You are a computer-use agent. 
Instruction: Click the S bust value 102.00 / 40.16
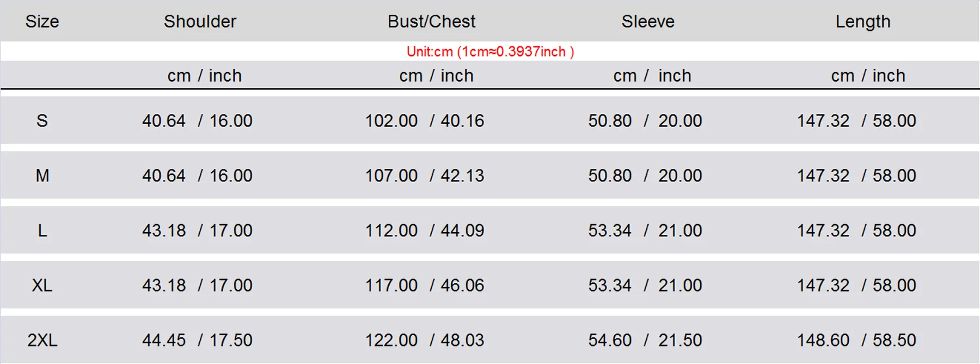point(424,120)
